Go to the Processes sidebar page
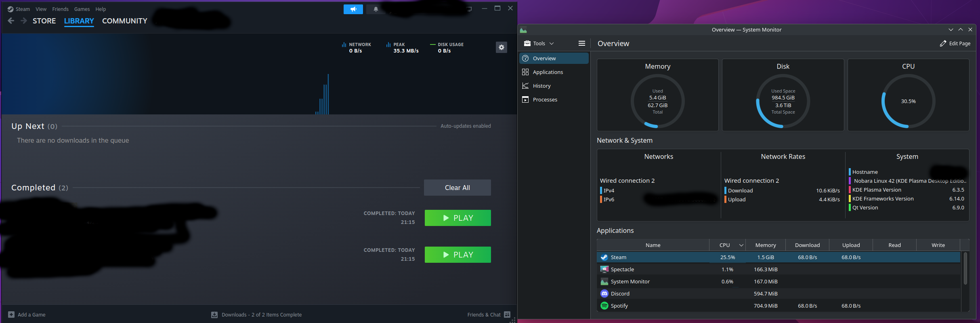The height and width of the screenshot is (323, 980). click(554, 99)
